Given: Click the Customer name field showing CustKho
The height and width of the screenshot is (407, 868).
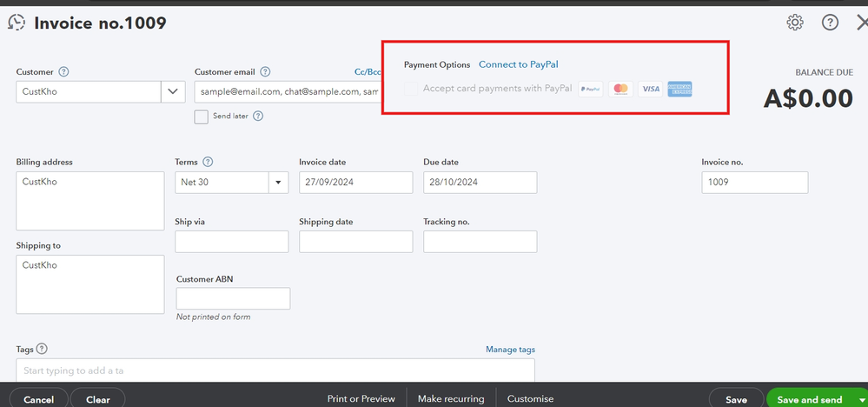Looking at the screenshot, I should click(x=89, y=92).
